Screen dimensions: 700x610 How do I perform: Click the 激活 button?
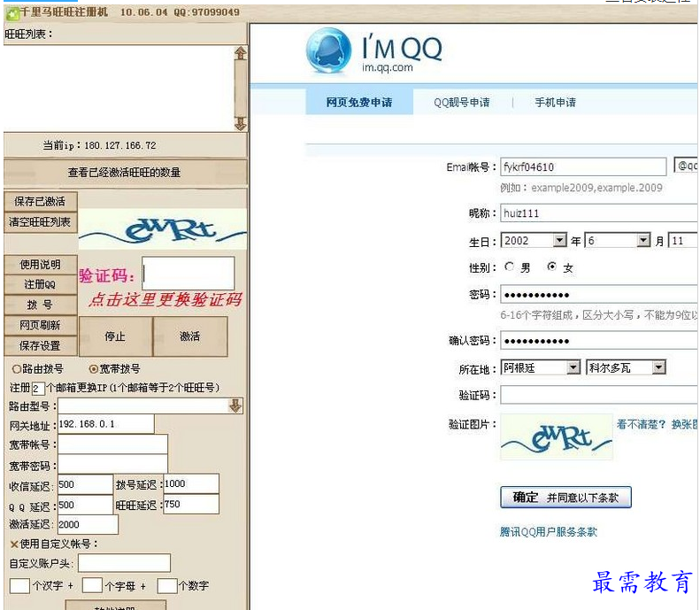[x=190, y=336]
